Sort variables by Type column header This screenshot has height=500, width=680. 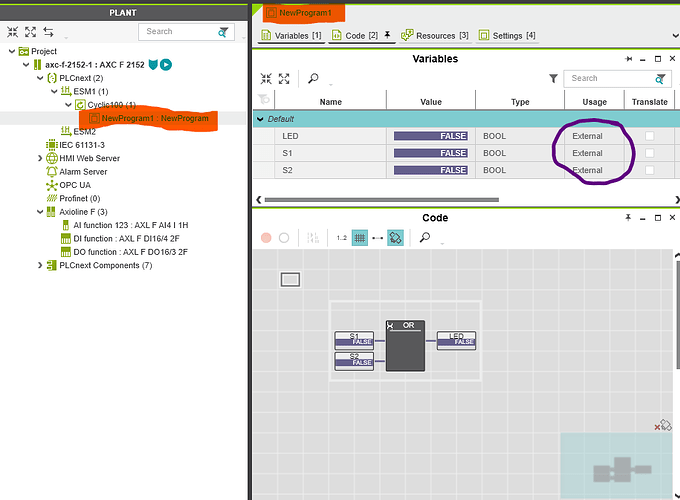(520, 102)
